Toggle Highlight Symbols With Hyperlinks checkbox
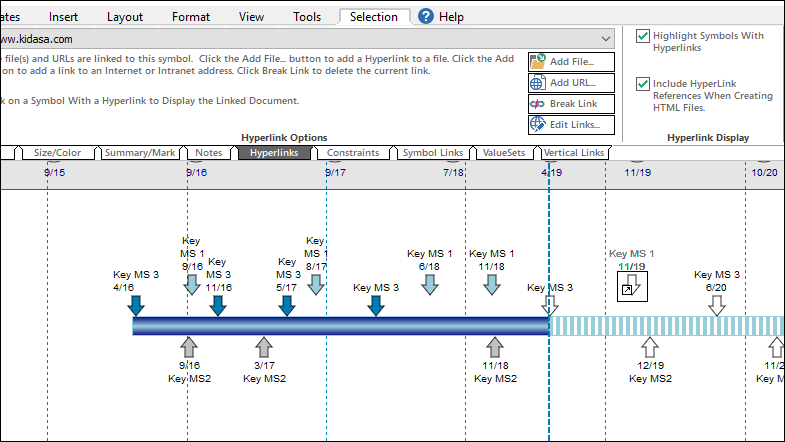This screenshot has height=442, width=785. point(643,36)
